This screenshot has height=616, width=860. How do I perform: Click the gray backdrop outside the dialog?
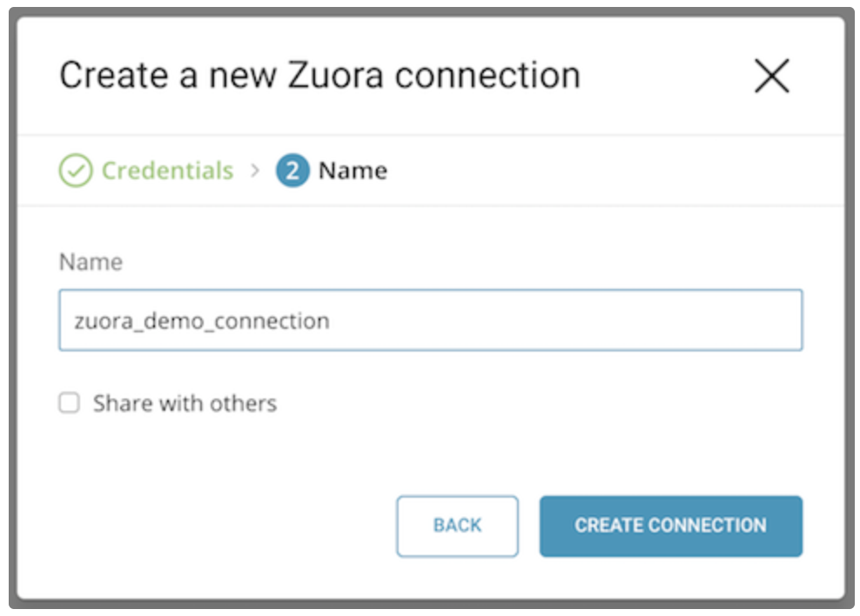pyautogui.click(x=853, y=305)
